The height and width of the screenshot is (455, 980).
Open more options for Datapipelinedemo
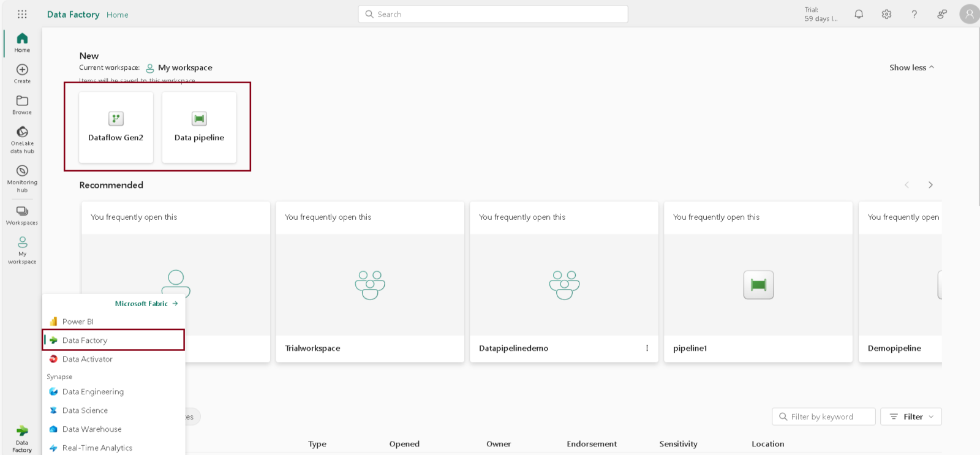pos(647,348)
